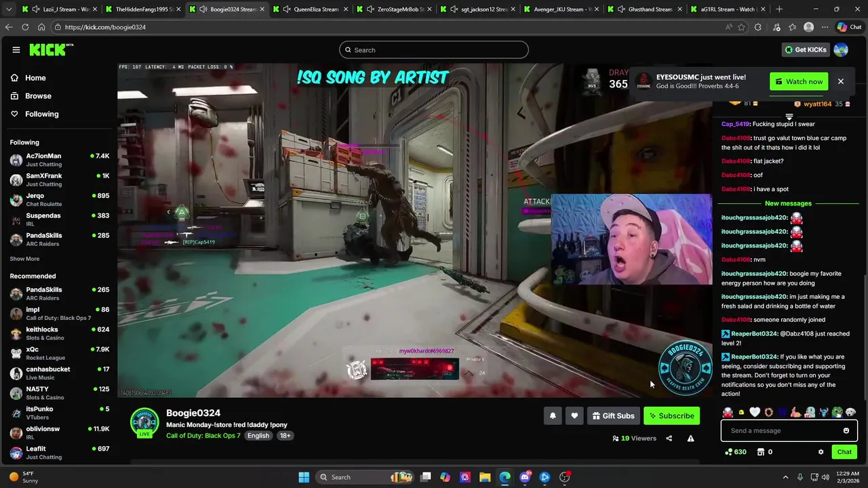Share the stream via share icon

[x=669, y=439]
